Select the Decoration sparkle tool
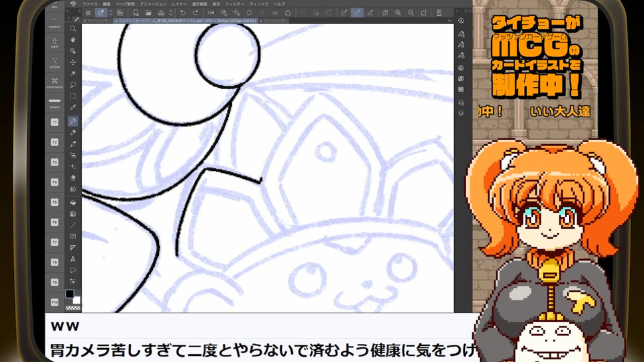Image resolution: width=644 pixels, height=362 pixels. click(x=72, y=167)
